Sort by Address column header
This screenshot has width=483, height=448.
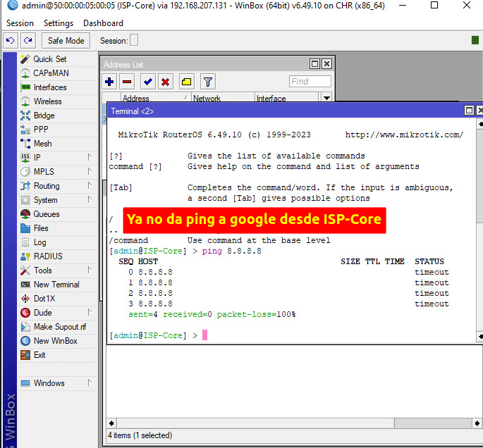click(x=156, y=98)
